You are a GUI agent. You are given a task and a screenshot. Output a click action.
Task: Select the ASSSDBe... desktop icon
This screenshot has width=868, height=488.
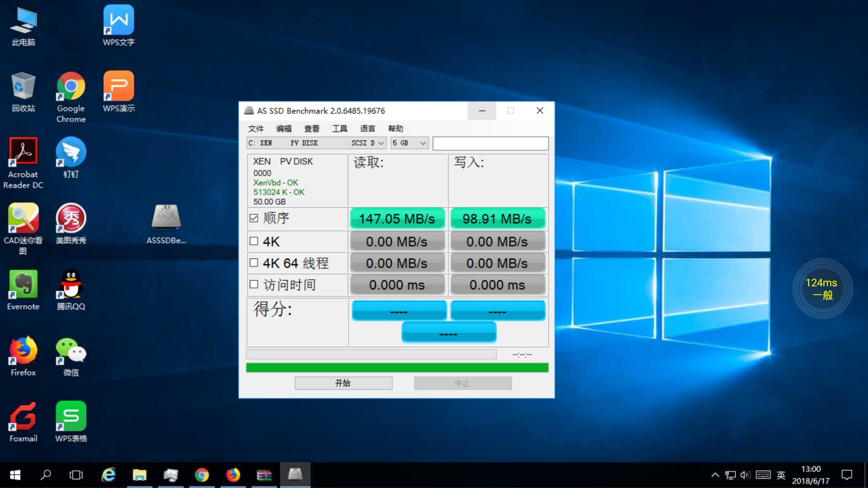pos(166,224)
